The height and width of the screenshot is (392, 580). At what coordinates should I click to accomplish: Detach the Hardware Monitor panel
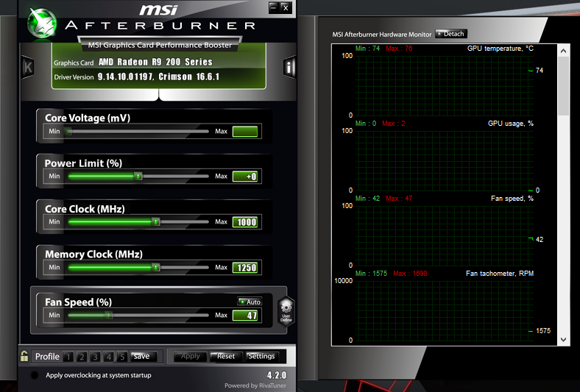(x=451, y=34)
